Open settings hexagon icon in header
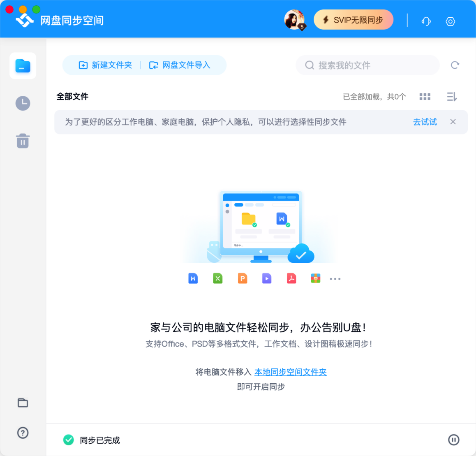The image size is (476, 456). (x=450, y=21)
